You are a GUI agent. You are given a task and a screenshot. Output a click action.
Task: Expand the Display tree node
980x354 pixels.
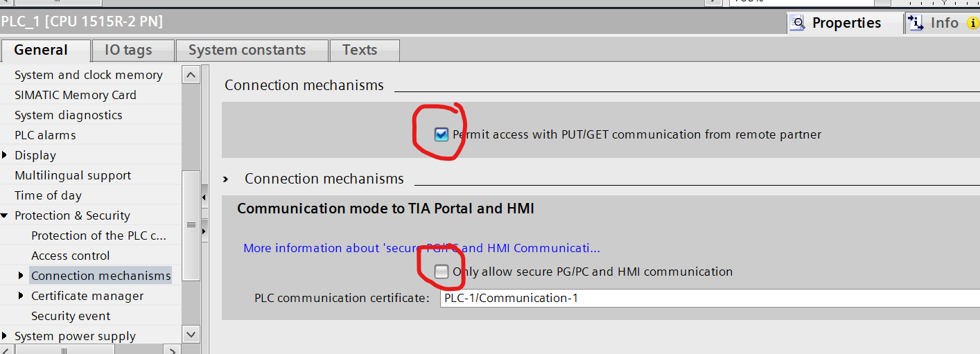click(6, 155)
